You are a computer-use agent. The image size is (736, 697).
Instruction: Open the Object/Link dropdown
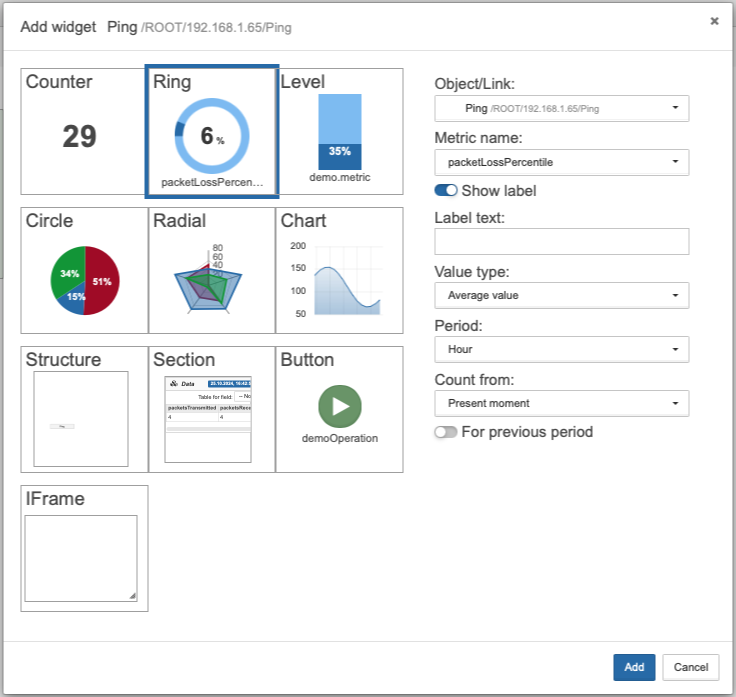tap(561, 108)
